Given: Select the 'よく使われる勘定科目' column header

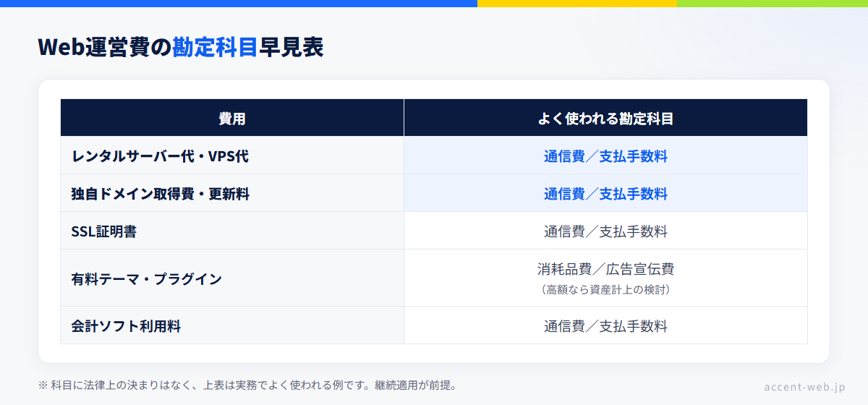Looking at the screenshot, I should pos(605,118).
